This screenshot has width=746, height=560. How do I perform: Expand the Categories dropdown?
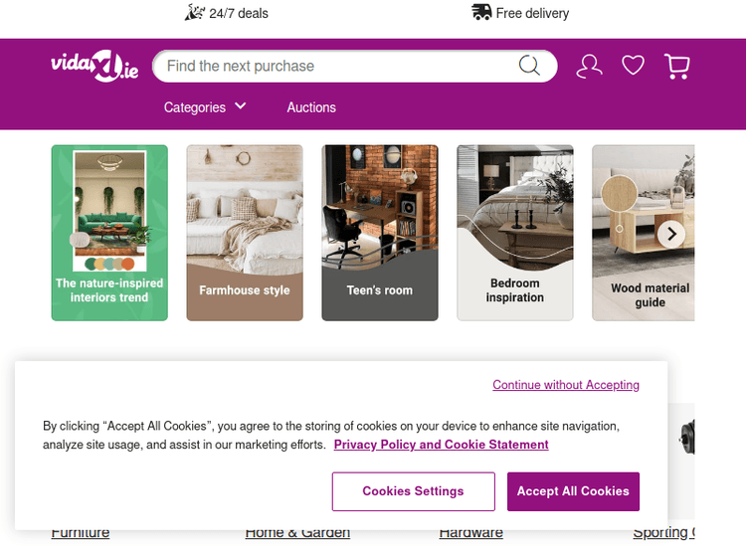tap(205, 107)
